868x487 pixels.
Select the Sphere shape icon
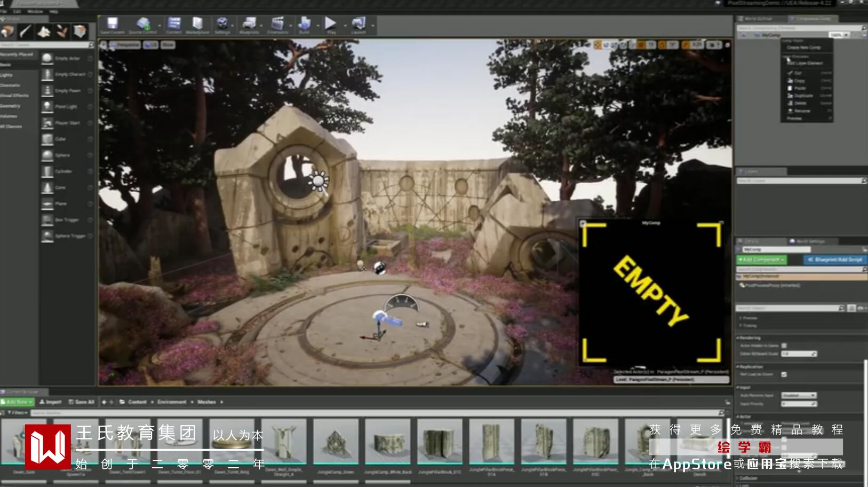tap(47, 155)
